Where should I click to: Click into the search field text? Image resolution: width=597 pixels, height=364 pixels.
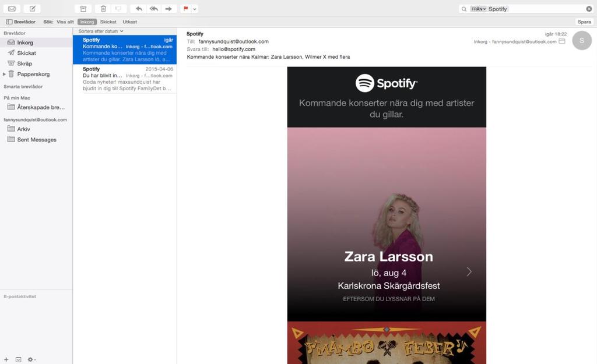click(498, 9)
